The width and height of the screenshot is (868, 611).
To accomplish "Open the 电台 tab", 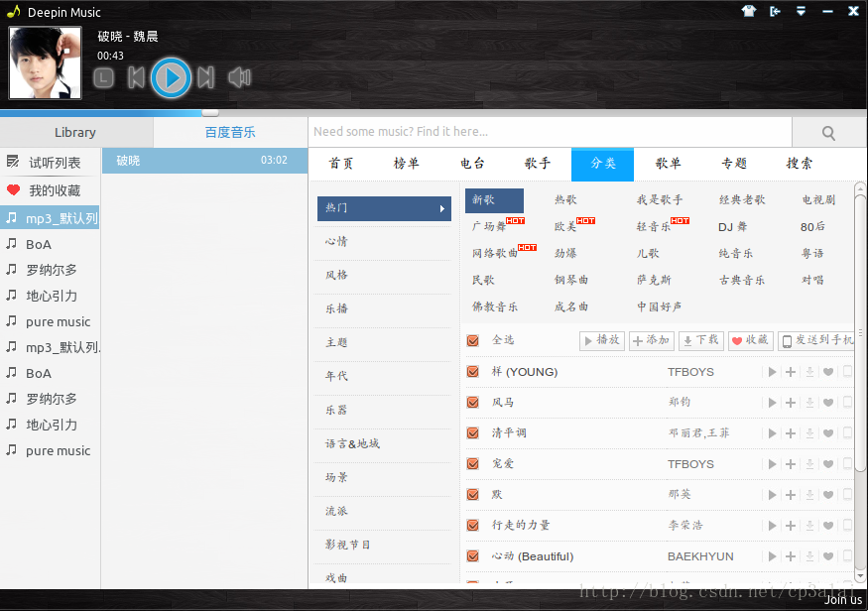I will pos(472,164).
